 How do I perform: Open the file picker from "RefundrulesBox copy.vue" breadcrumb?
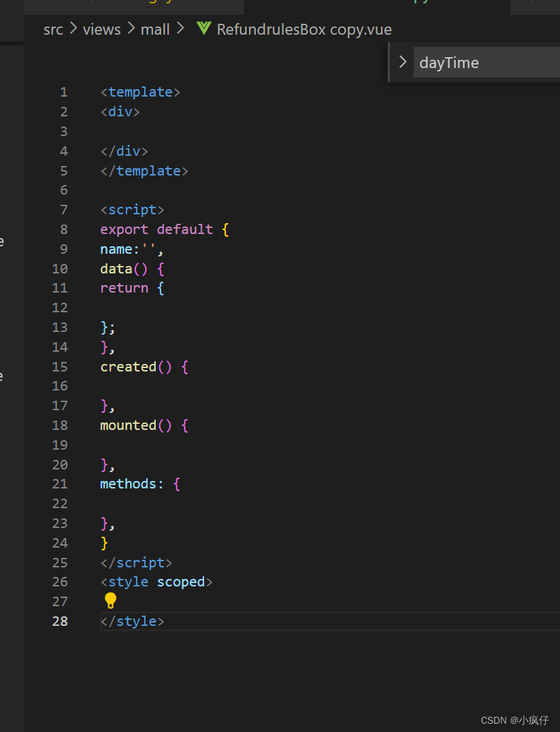pos(303,29)
